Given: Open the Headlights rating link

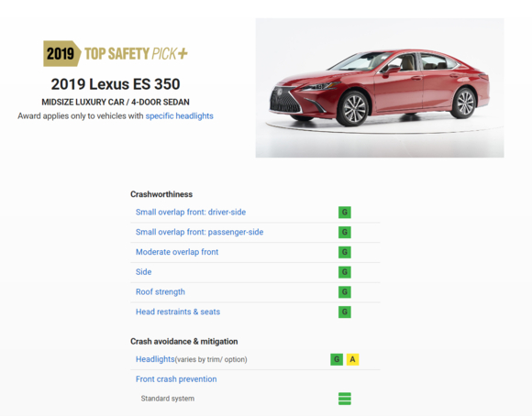Looking at the screenshot, I should (x=155, y=359).
